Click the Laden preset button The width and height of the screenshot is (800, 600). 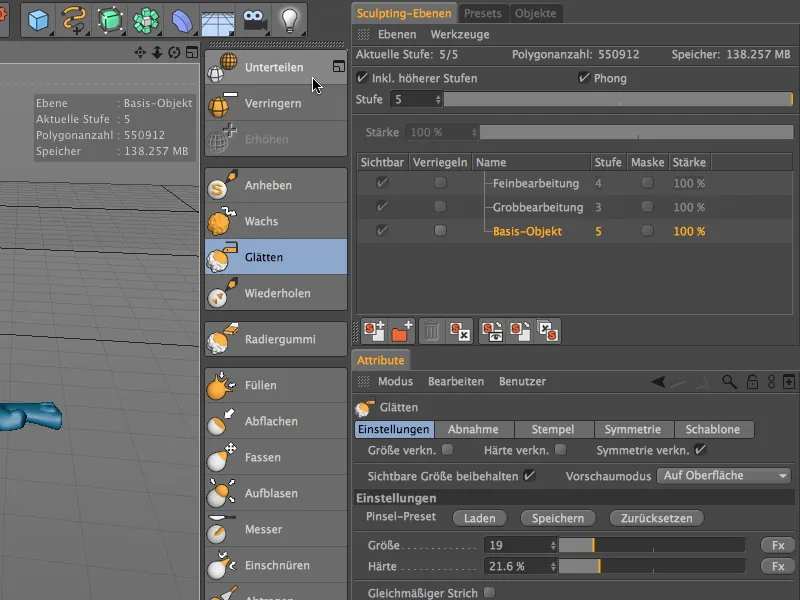[480, 518]
